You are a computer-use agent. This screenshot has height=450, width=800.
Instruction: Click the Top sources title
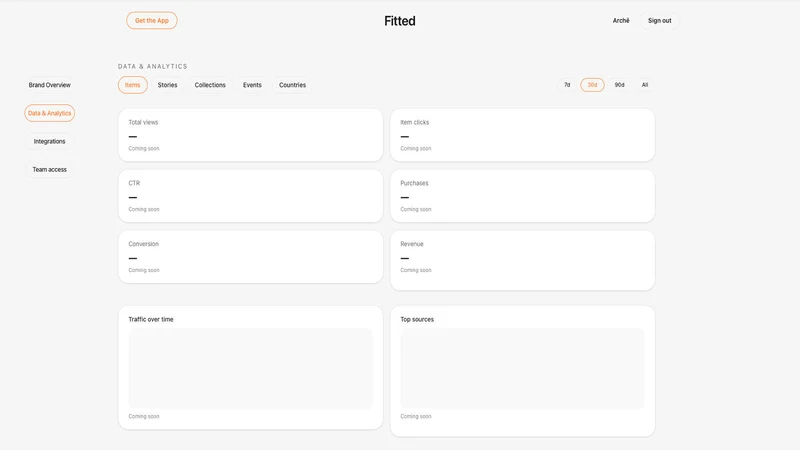pyautogui.click(x=417, y=319)
